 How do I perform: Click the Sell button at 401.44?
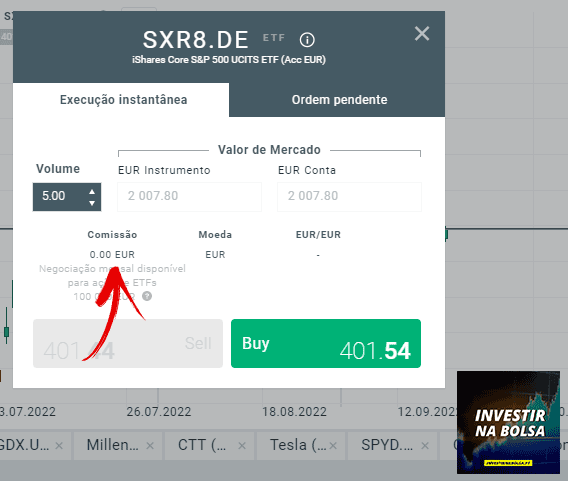(x=128, y=343)
